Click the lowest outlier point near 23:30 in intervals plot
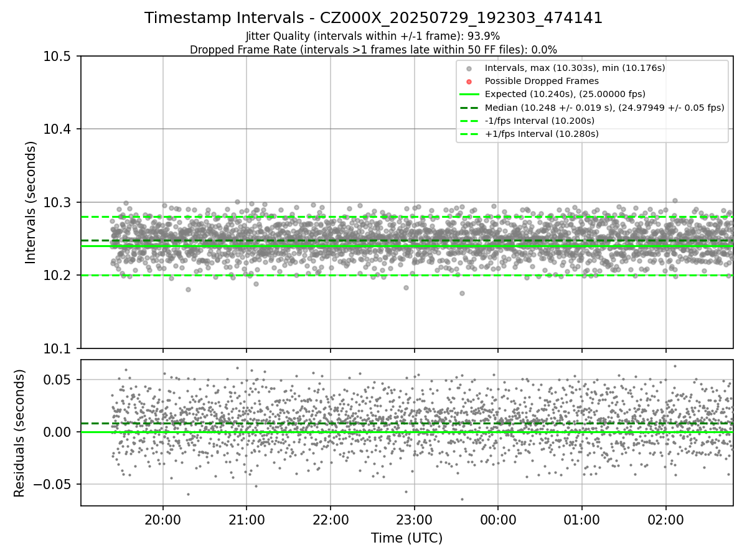This screenshot has height=560, width=747. (462, 293)
